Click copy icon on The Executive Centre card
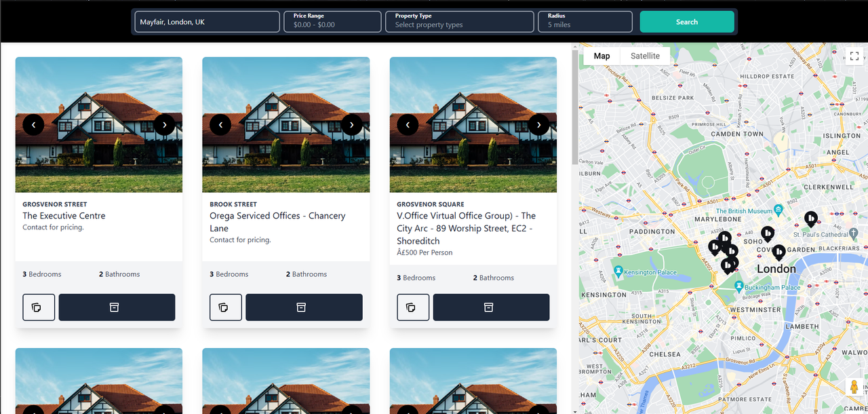This screenshot has height=414, width=868. (x=39, y=307)
